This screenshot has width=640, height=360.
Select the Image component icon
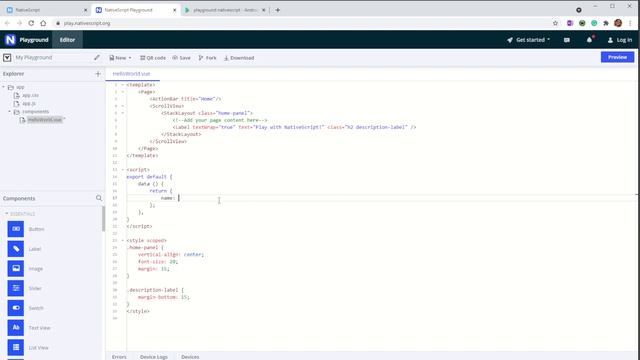[16, 269]
